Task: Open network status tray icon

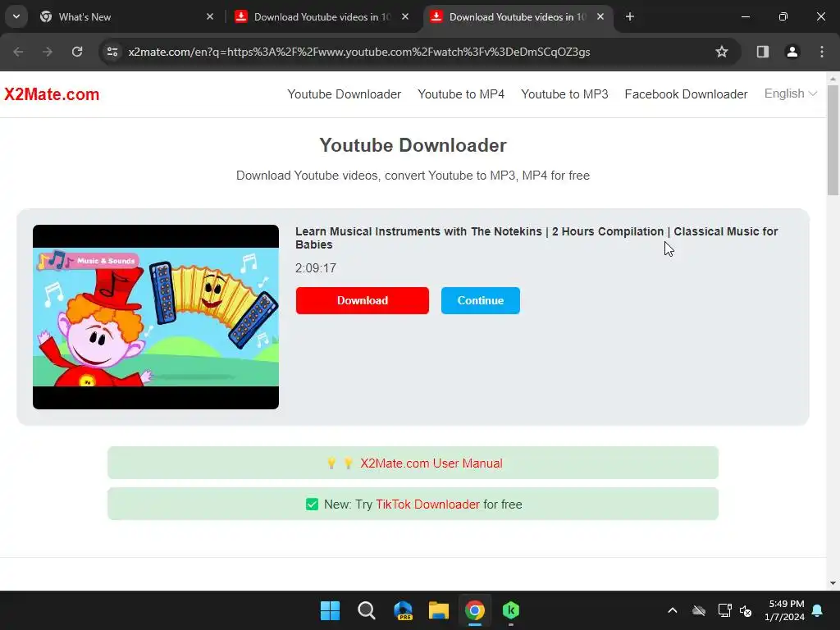Action: click(725, 610)
